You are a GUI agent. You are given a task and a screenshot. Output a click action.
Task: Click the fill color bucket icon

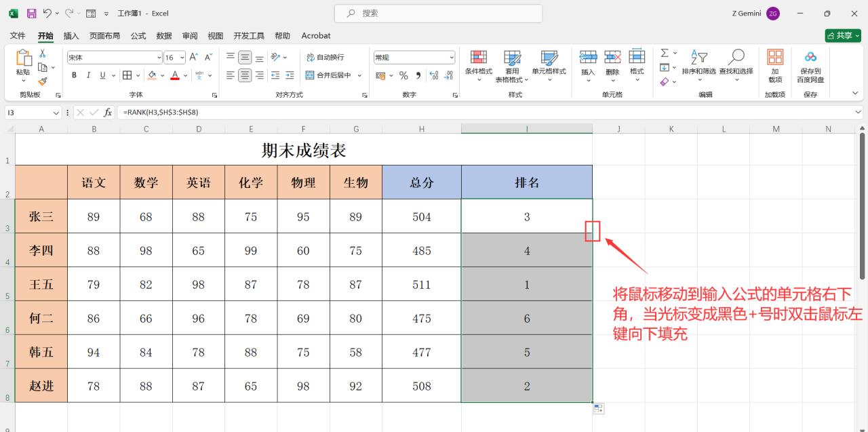pyautogui.click(x=152, y=75)
